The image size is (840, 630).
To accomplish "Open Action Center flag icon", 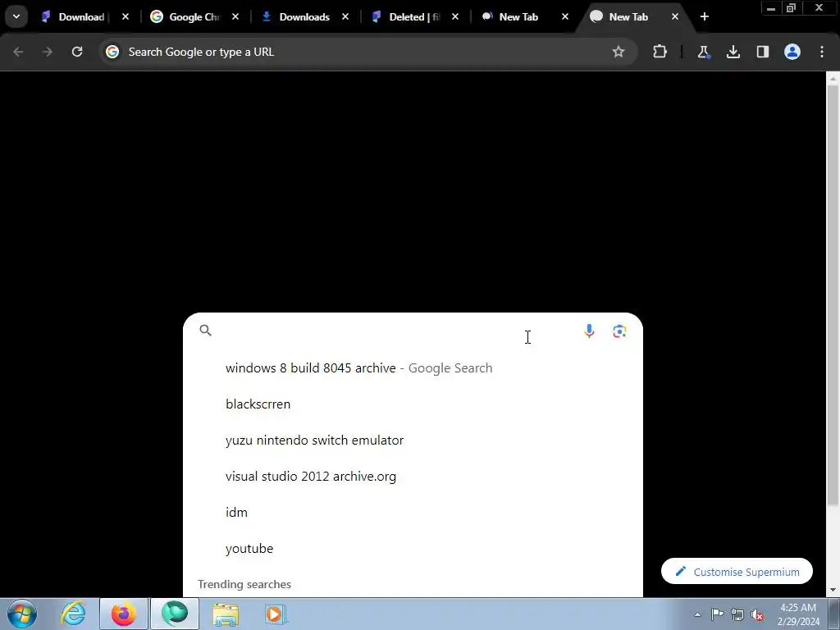I will (717, 614).
